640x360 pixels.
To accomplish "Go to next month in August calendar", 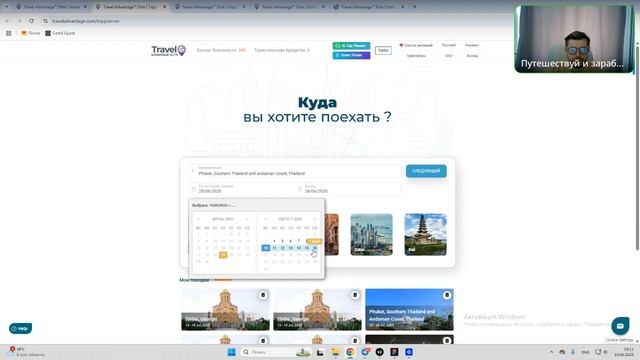I will [314, 219].
